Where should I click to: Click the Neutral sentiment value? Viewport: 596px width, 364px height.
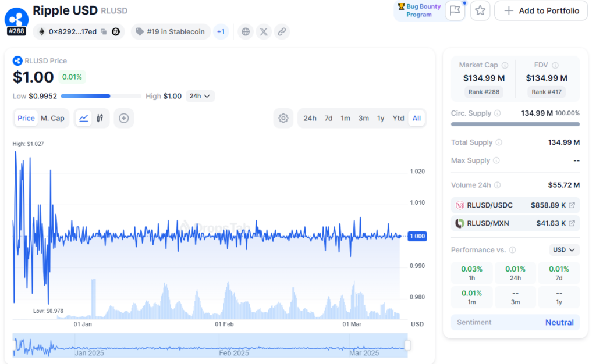point(559,323)
